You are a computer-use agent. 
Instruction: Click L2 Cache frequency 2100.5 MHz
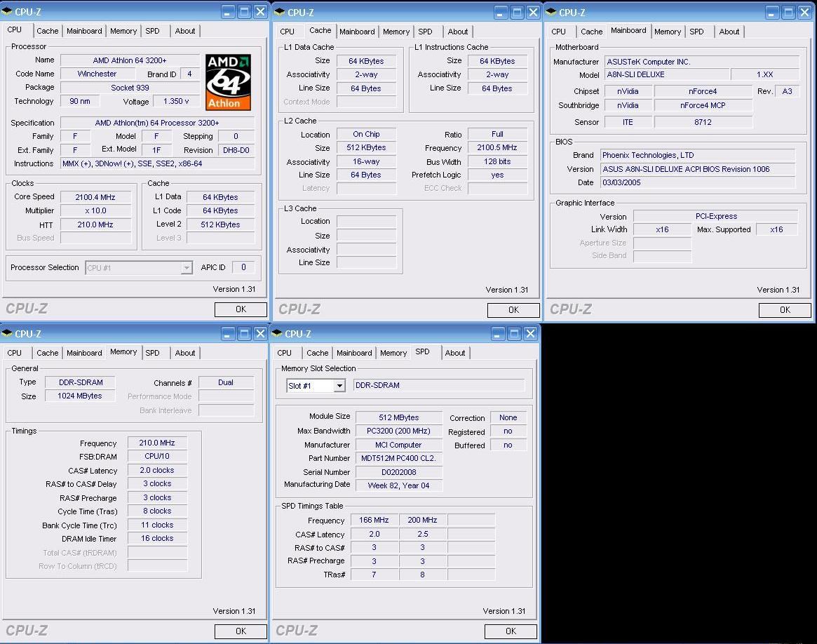[x=497, y=148]
